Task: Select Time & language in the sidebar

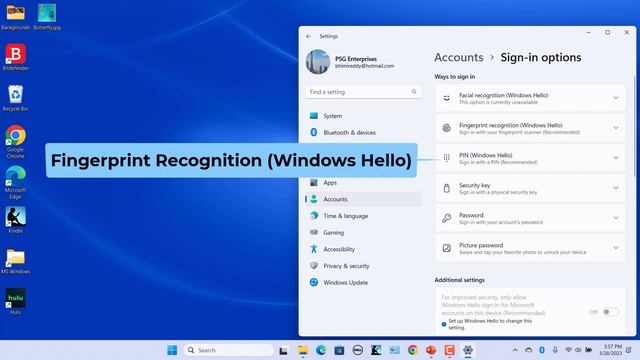Action: (363, 216)
